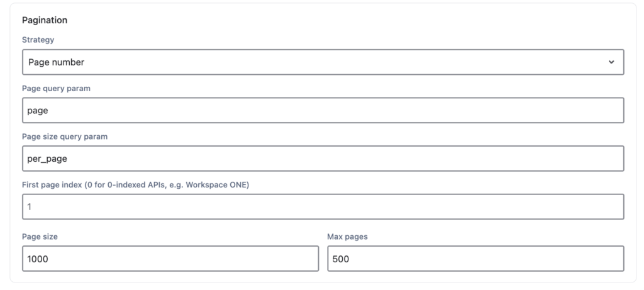This screenshot has height=290, width=644.
Task: Select the 'Page number' text in Strategy combo box
Action: pos(56,62)
